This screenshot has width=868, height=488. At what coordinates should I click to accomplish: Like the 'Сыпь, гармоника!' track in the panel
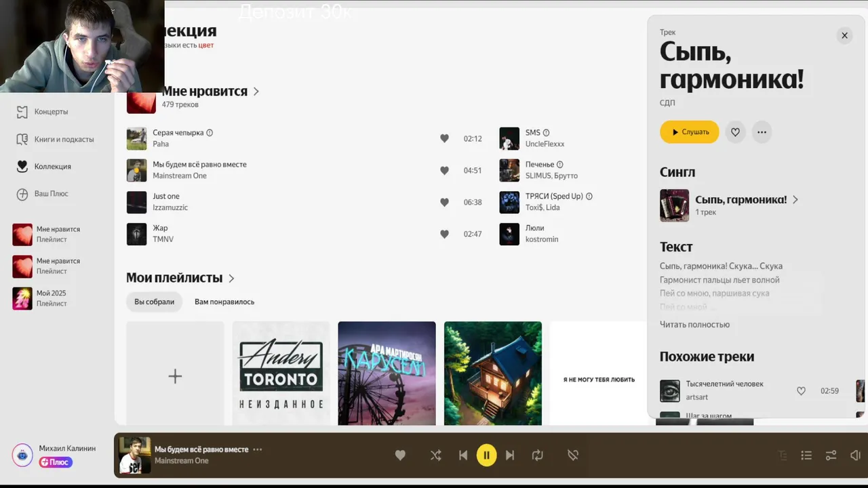pyautogui.click(x=735, y=132)
